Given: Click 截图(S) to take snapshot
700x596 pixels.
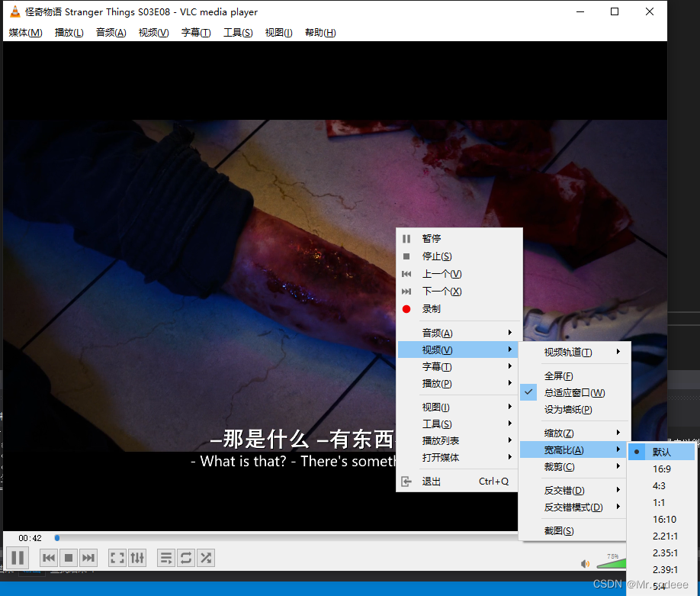Looking at the screenshot, I should pyautogui.click(x=574, y=531).
